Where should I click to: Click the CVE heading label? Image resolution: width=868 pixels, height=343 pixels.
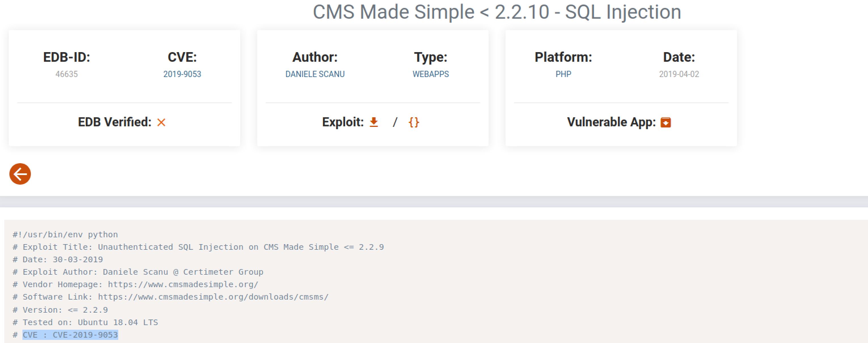pyautogui.click(x=182, y=57)
